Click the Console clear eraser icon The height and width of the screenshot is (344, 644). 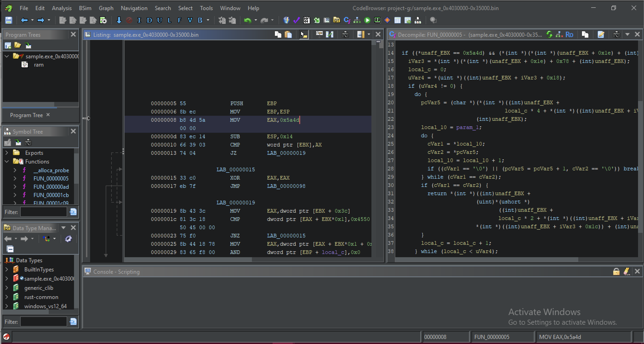627,271
